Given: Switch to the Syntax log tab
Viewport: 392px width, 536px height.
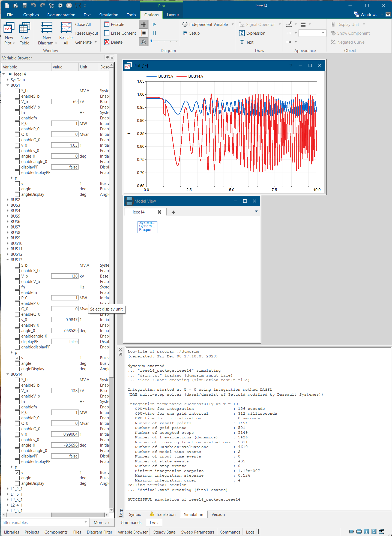Looking at the screenshot, I should (135, 514).
